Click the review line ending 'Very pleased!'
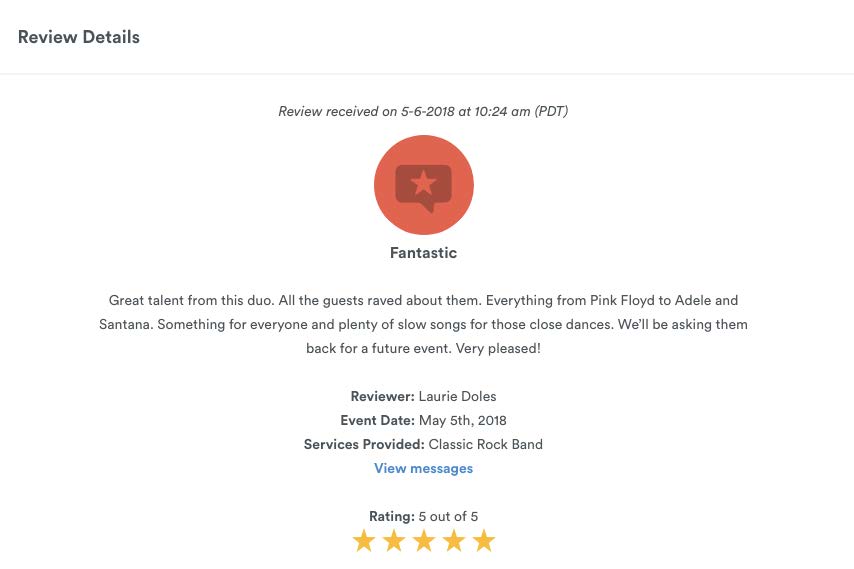Image resolution: width=854 pixels, height=569 pixels. coord(423,348)
